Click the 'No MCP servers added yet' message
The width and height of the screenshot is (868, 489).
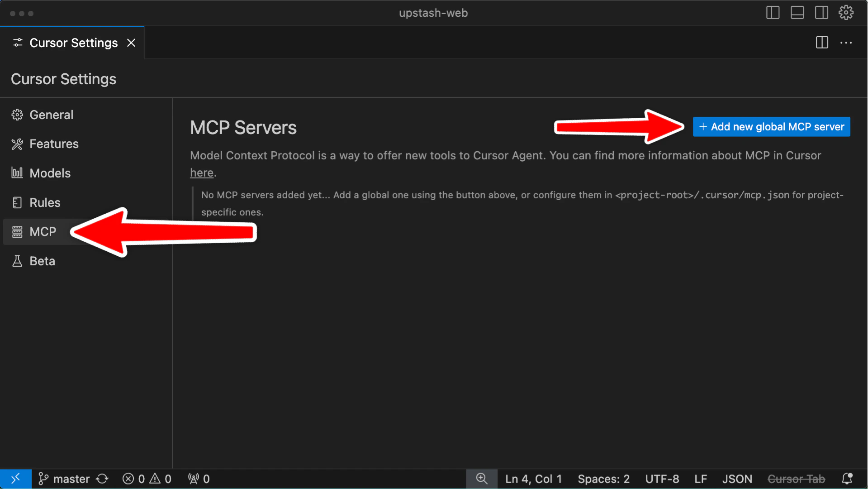522,203
